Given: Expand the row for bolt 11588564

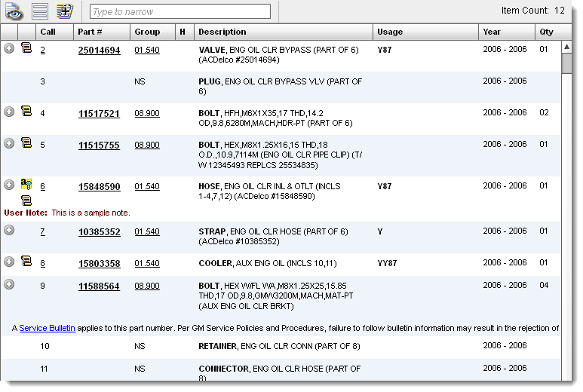Looking at the screenshot, I should coord(9,284).
